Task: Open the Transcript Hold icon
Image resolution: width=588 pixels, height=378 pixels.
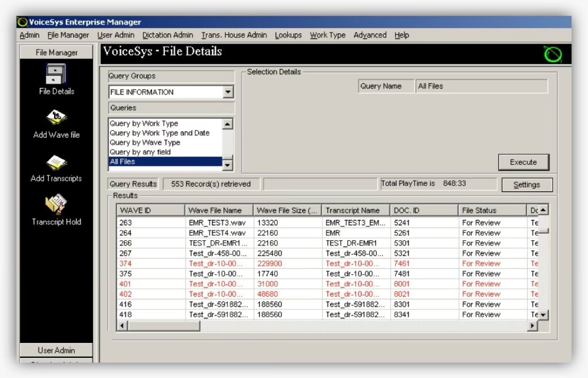Action: (56, 205)
